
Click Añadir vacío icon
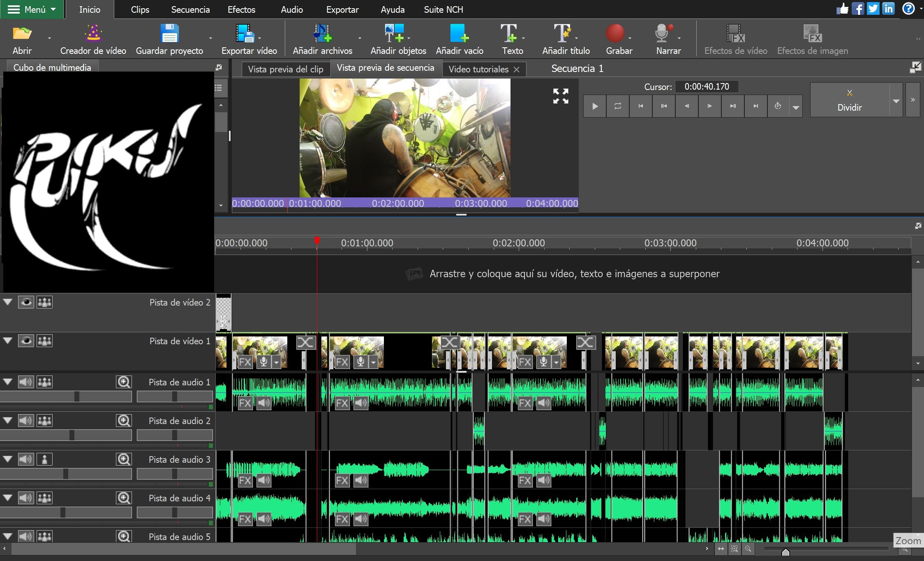tap(459, 33)
